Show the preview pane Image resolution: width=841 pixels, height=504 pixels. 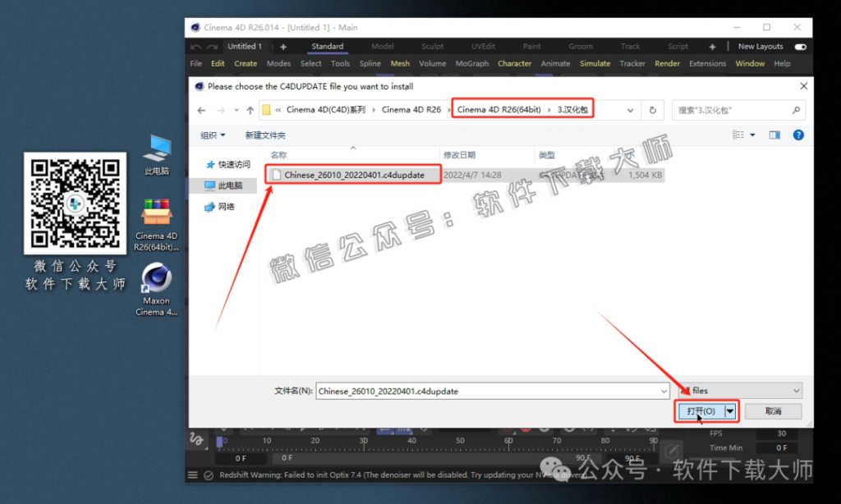point(774,135)
